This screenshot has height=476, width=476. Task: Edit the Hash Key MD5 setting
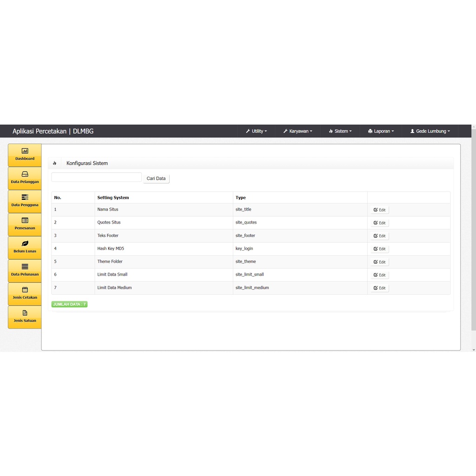click(x=379, y=249)
